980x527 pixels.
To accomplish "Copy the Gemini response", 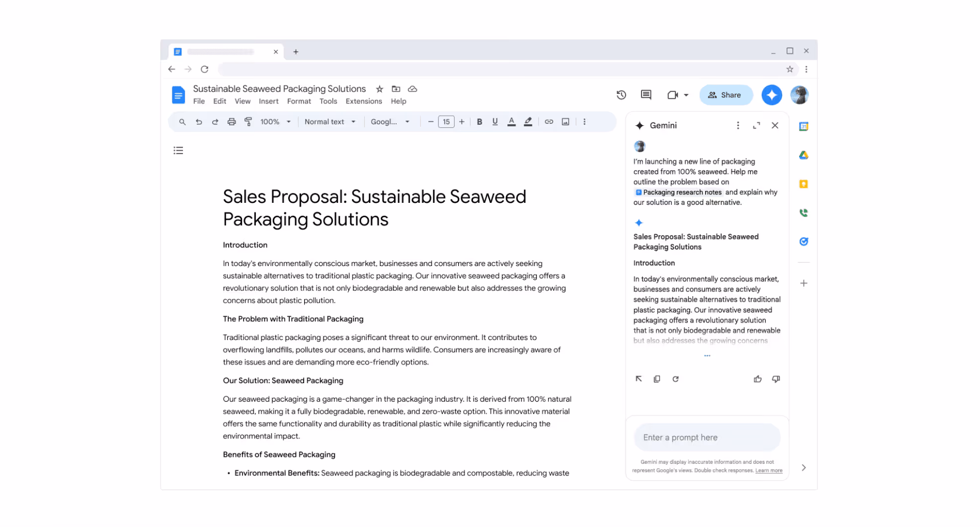I will pyautogui.click(x=657, y=379).
